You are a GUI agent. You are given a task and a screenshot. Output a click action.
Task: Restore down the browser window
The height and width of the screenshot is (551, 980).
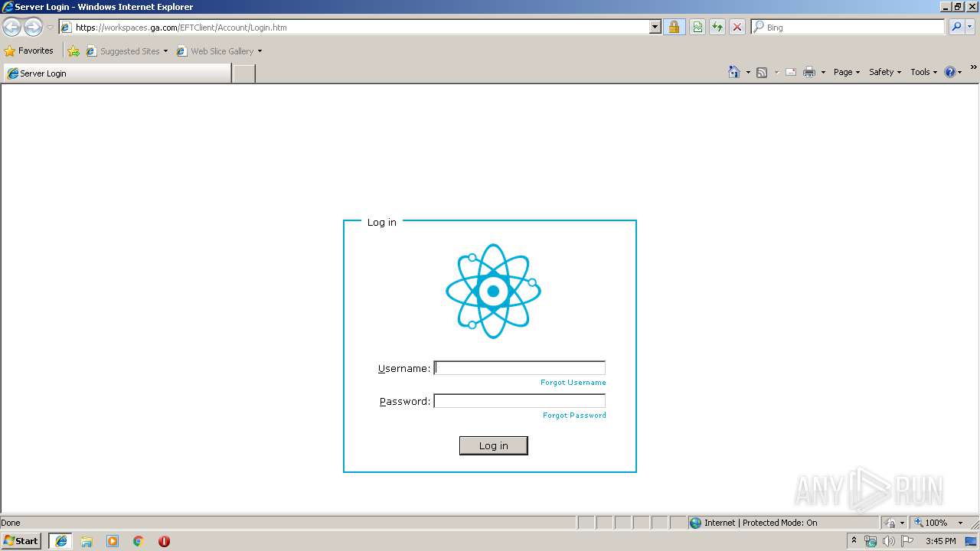point(958,7)
